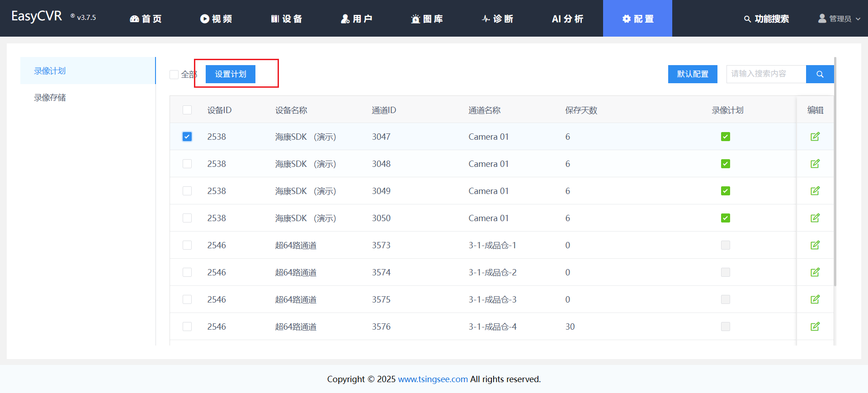Click edit icon for channel 3048
868x393 pixels.
tap(815, 164)
